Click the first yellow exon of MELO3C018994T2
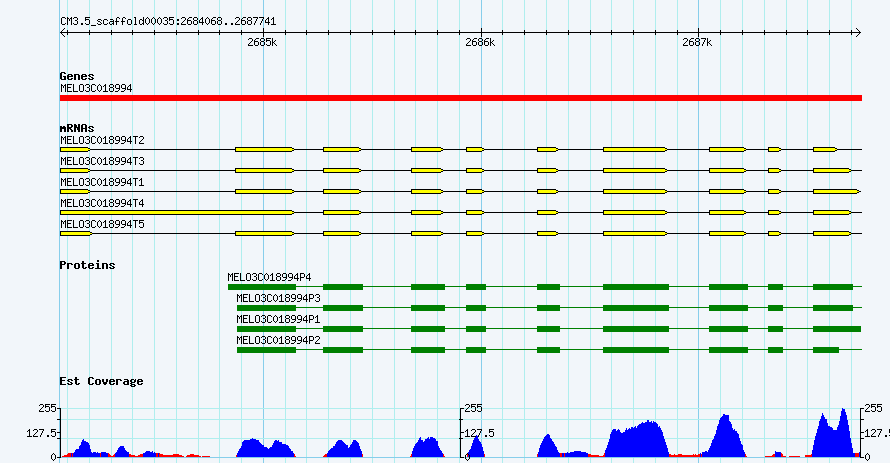 click(x=75, y=149)
